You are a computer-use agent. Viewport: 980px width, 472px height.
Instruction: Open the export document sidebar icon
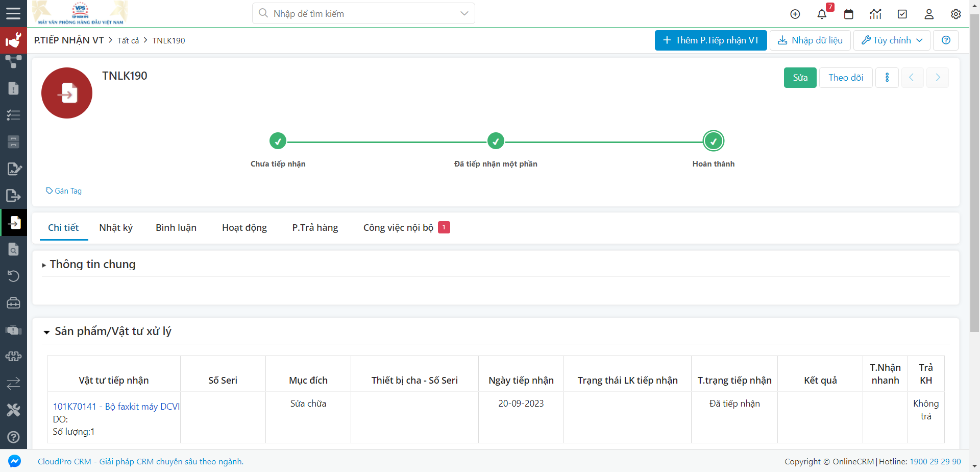click(13, 196)
